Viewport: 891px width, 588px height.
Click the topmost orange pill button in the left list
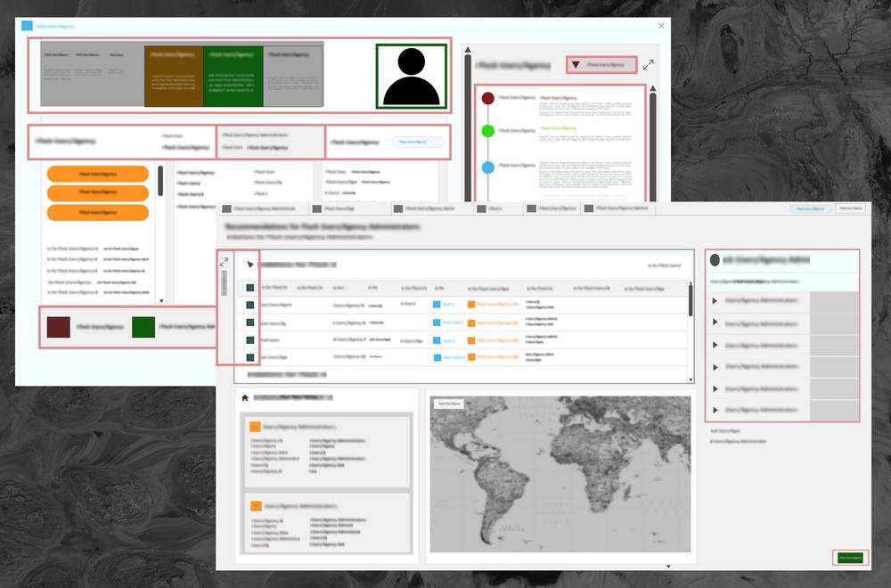98,173
